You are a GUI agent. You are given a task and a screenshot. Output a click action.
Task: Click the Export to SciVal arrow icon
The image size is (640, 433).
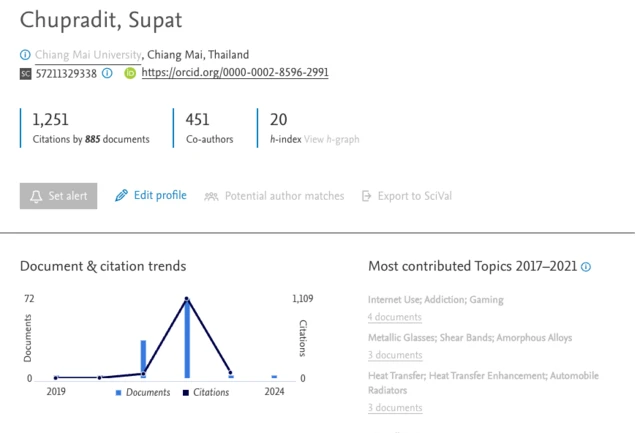pos(367,196)
